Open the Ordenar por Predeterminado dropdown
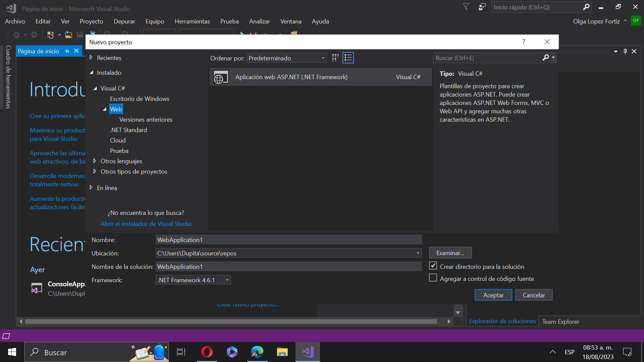The height and width of the screenshot is (362, 644). point(287,58)
